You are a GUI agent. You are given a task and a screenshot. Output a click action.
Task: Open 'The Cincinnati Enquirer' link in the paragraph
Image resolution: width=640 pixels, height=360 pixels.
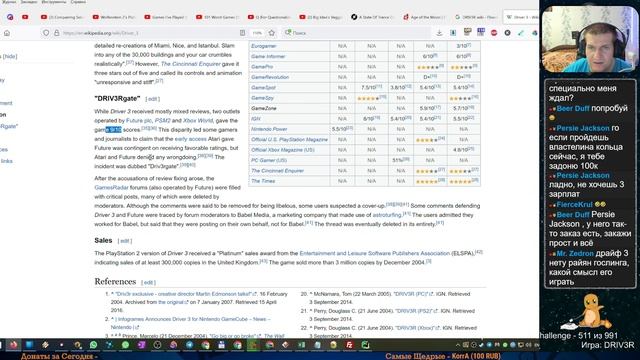(191, 64)
